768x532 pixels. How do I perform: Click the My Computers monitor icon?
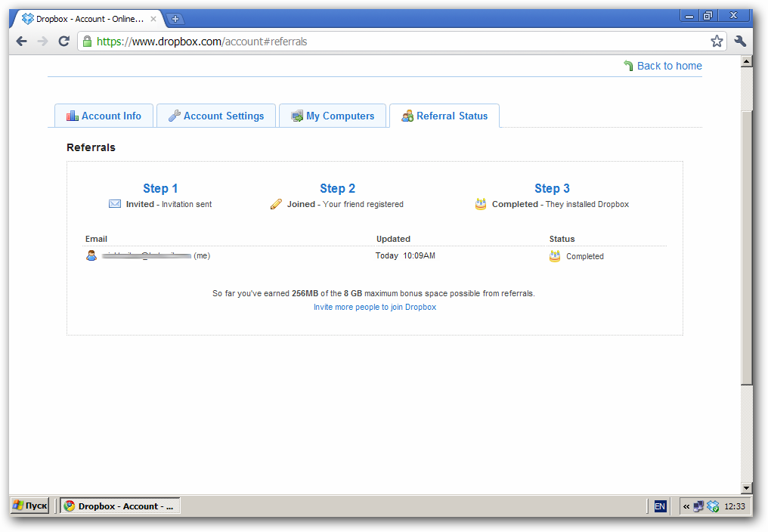pos(297,116)
